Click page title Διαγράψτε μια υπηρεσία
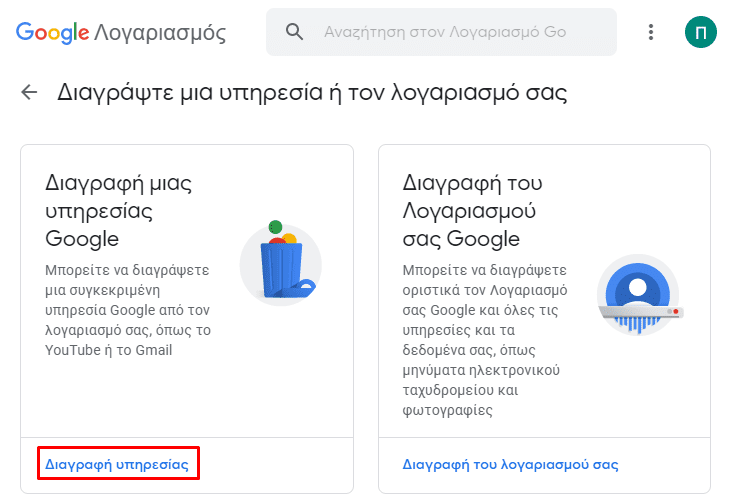The height and width of the screenshot is (500, 732). (x=312, y=92)
